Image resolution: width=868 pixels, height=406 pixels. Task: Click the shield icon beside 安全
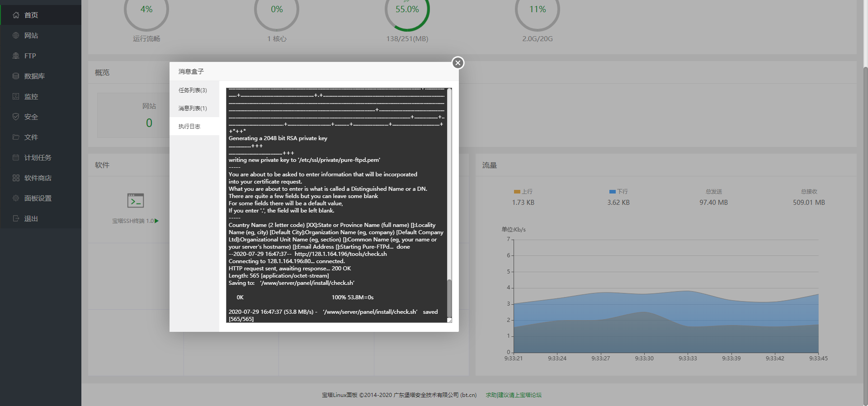point(16,117)
